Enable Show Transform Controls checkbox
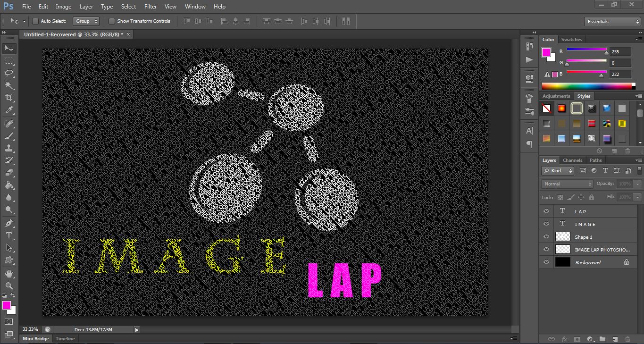Screen dimensions: 644x344 click(112, 21)
